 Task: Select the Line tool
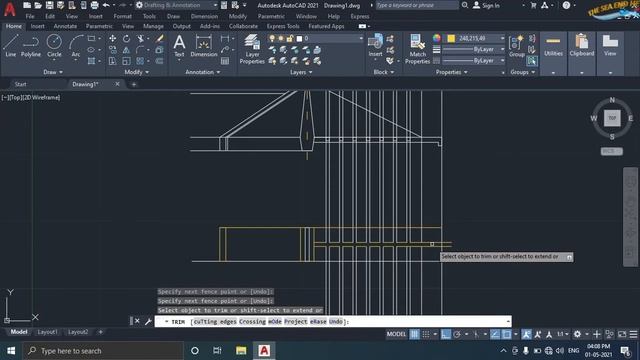(11, 46)
